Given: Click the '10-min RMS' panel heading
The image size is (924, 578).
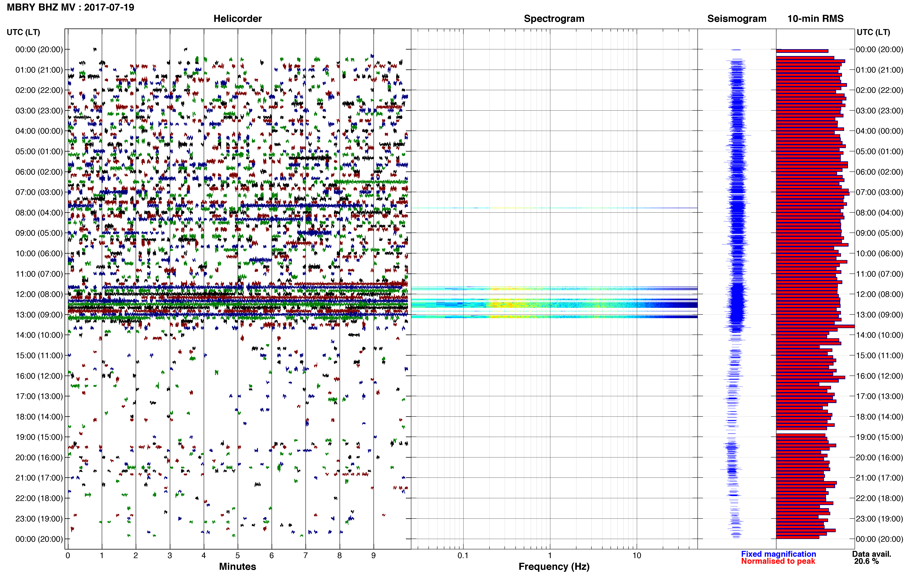Looking at the screenshot, I should (815, 18).
